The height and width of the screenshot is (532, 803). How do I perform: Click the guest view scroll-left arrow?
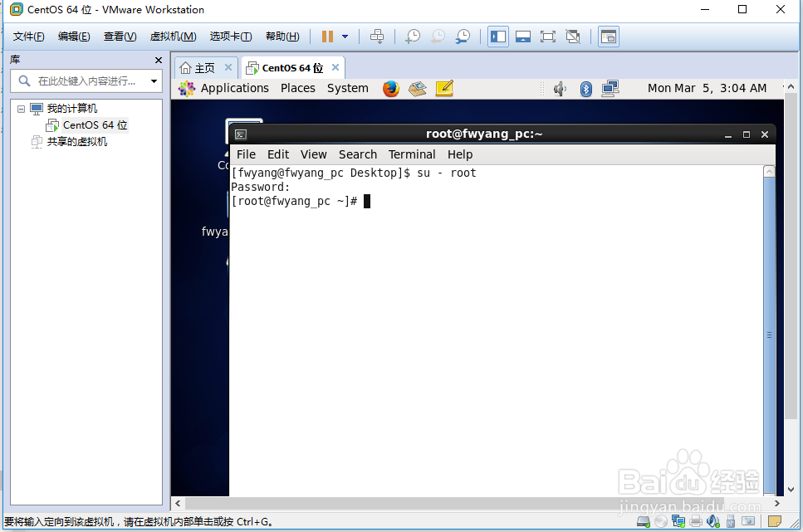point(178,503)
